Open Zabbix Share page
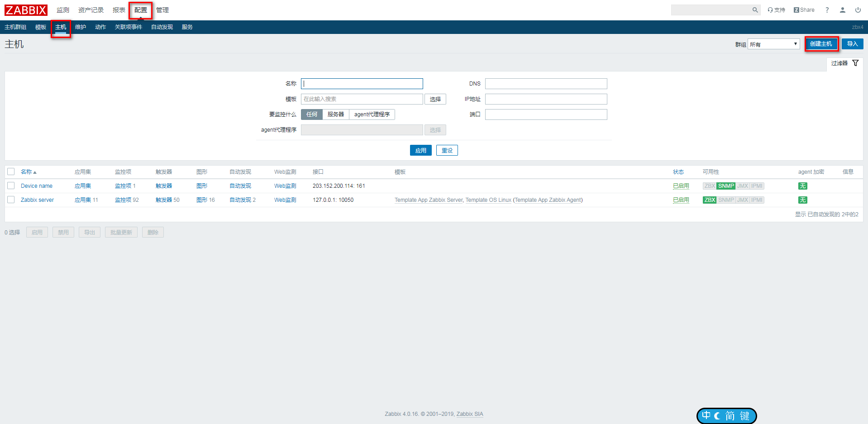 [x=804, y=10]
